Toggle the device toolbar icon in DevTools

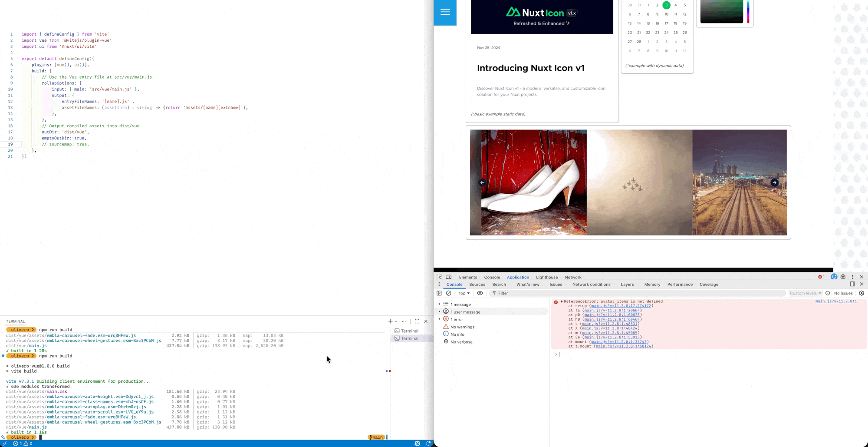pos(449,277)
